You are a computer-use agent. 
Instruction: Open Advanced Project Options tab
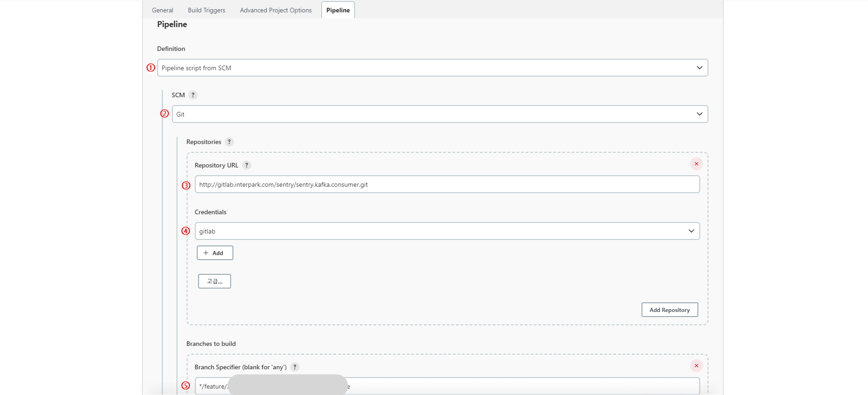[276, 10]
